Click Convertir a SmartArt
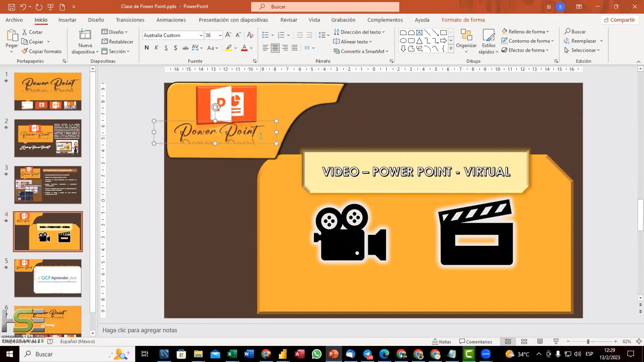Screen dimensions: 644x362 pyautogui.click(x=361, y=51)
